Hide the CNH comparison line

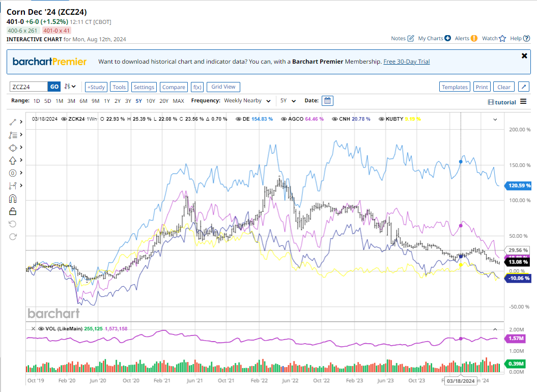(x=335, y=119)
